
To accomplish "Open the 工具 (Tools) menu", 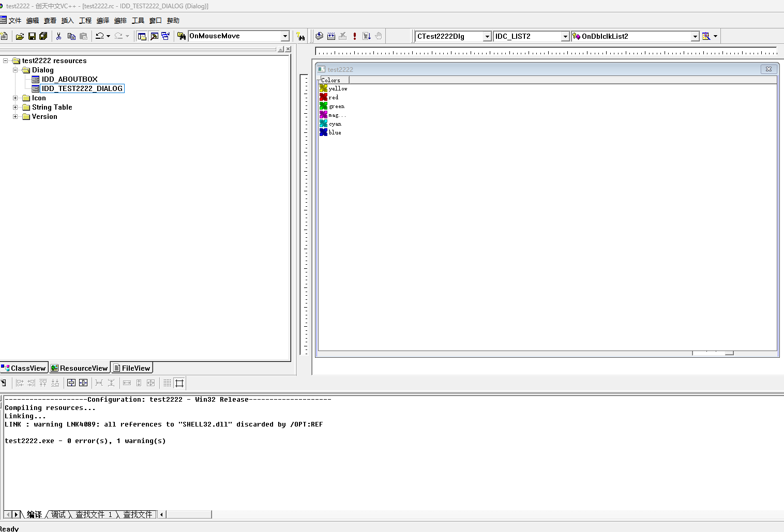I will pyautogui.click(x=138, y=21).
